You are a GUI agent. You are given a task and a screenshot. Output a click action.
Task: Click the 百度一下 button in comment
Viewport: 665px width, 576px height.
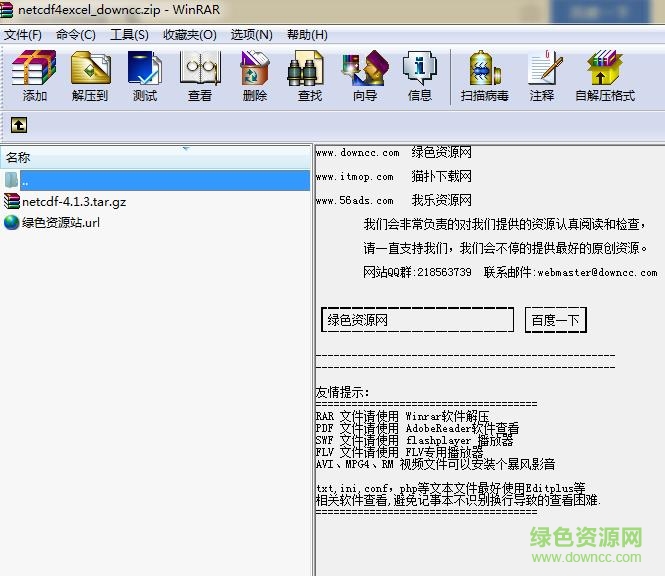[556, 320]
